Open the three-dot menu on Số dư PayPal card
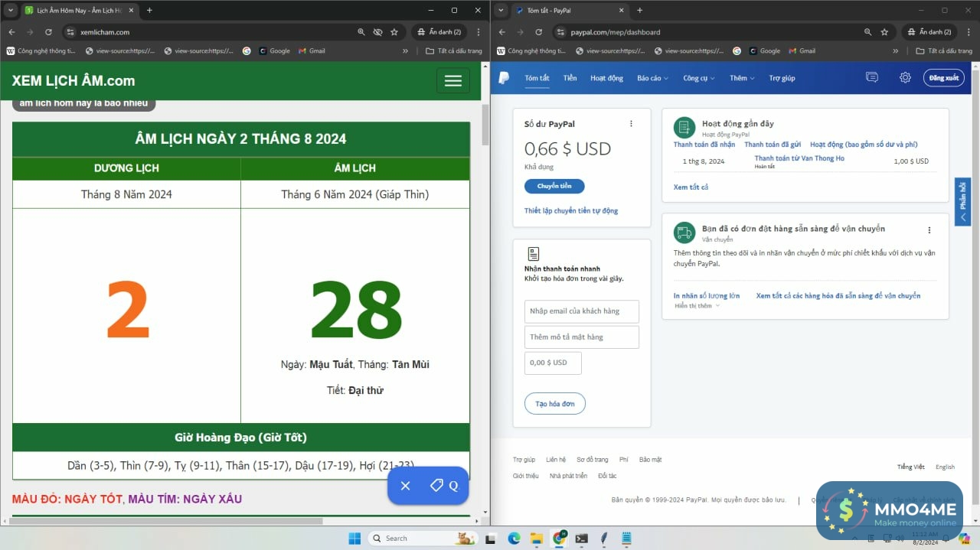This screenshot has width=980, height=550. 631,124
